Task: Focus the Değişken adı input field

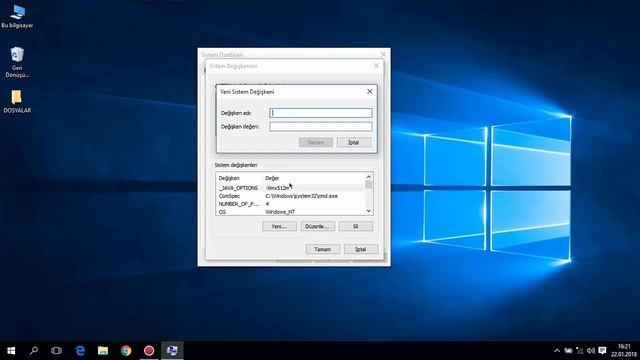Action: pyautogui.click(x=320, y=113)
